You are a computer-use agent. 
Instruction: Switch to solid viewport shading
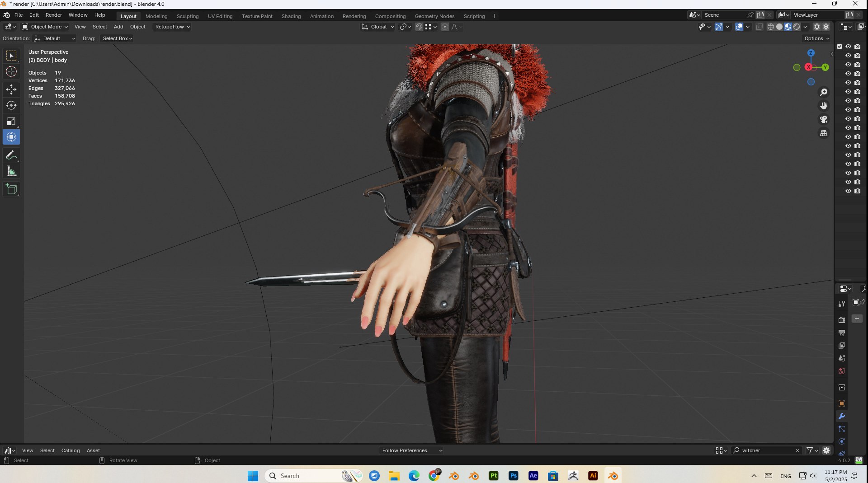point(779,27)
